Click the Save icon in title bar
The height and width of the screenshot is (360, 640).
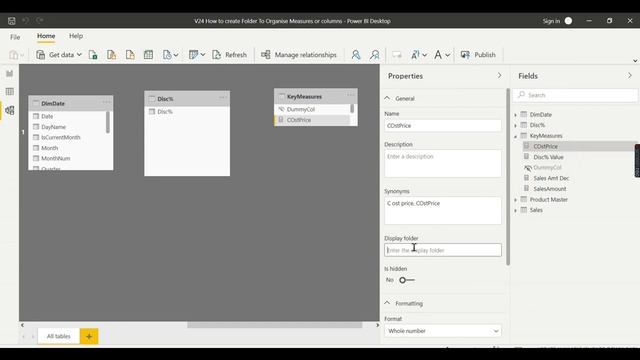click(11, 21)
